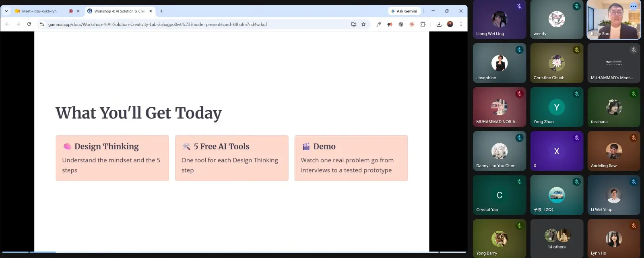The image size is (644, 258).
Task: Click the last presentation progress segment
Action: click(x=453, y=252)
